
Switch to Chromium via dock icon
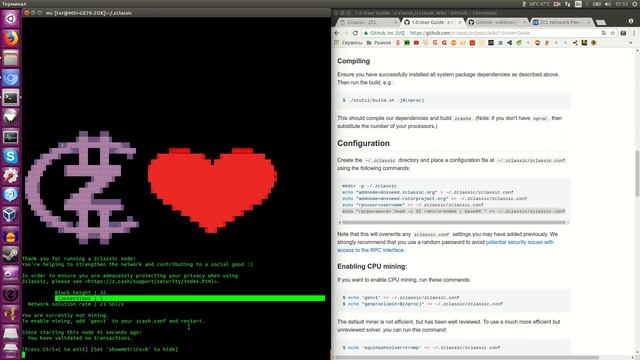point(11,78)
